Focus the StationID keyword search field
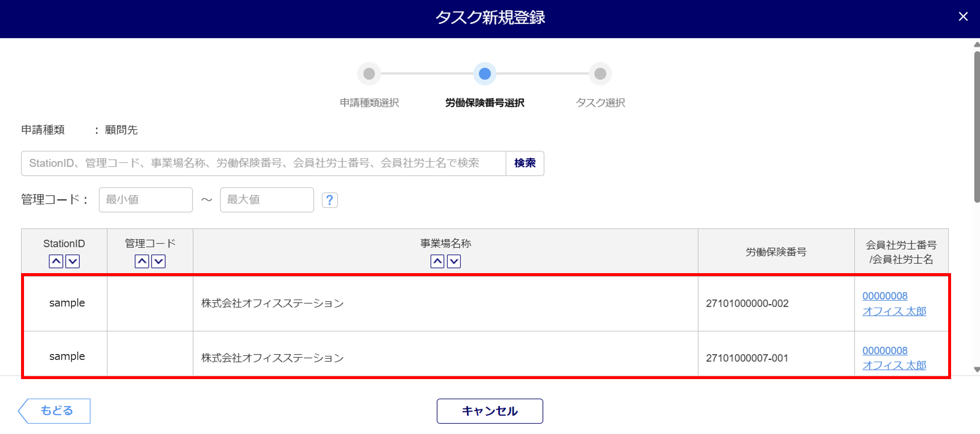 coord(264,163)
